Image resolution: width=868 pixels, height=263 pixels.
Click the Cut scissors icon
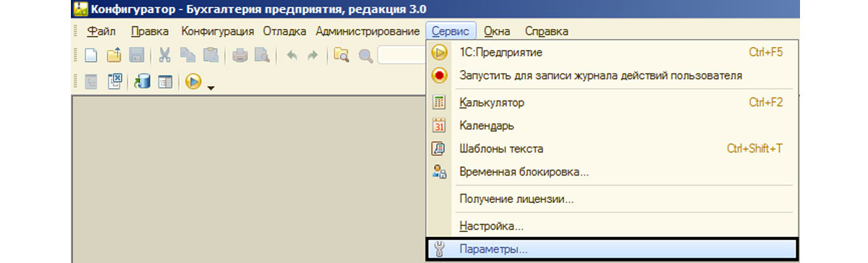[x=165, y=55]
